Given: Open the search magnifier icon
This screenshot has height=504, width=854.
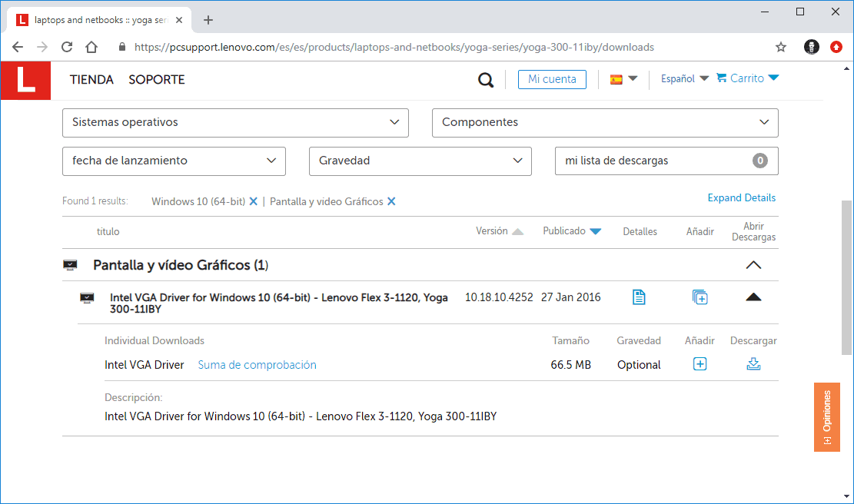Looking at the screenshot, I should (x=486, y=80).
